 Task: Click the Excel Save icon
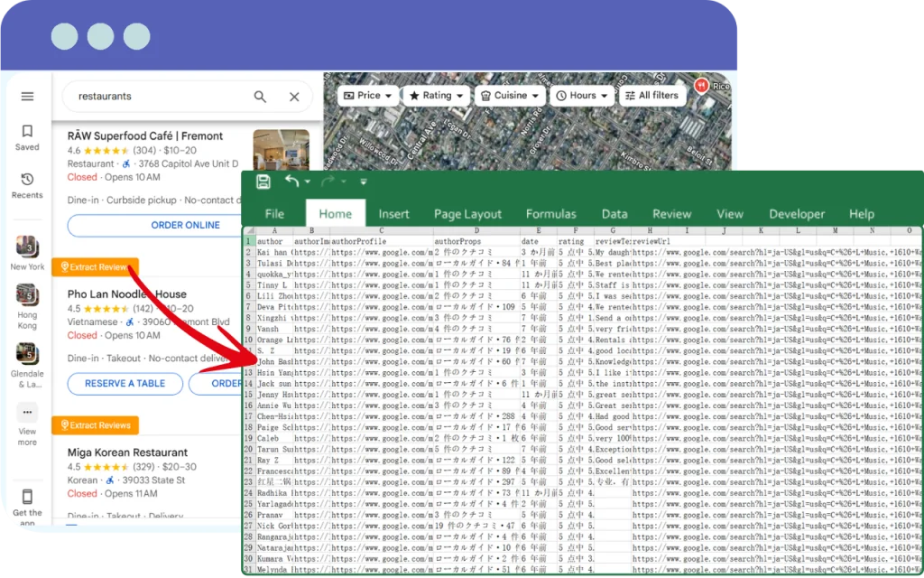(x=263, y=182)
